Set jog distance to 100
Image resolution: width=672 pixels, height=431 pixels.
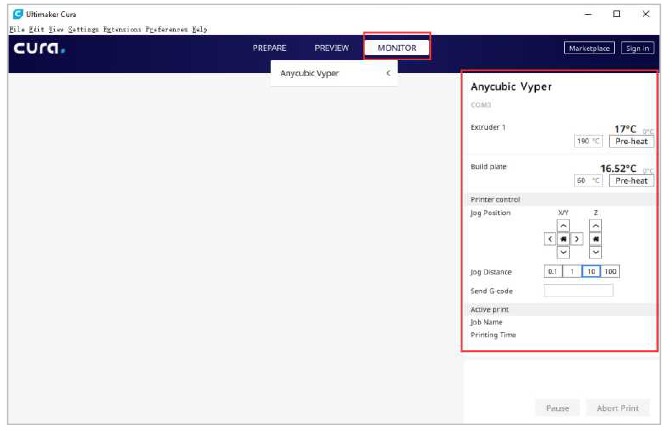610,272
